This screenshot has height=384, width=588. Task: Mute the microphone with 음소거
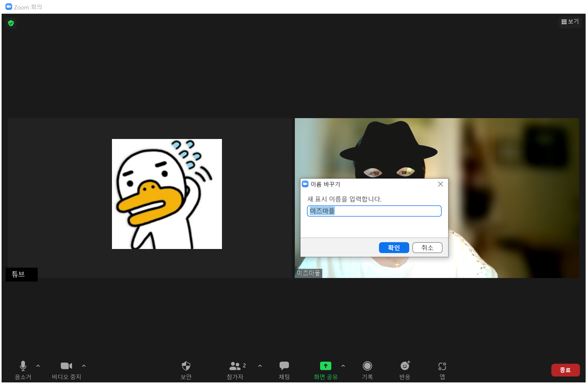23,370
